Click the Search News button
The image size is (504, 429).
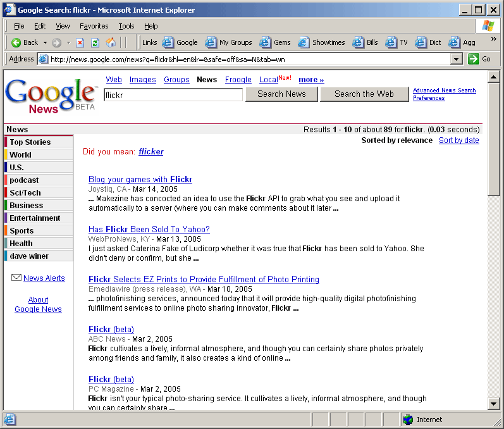coord(281,94)
